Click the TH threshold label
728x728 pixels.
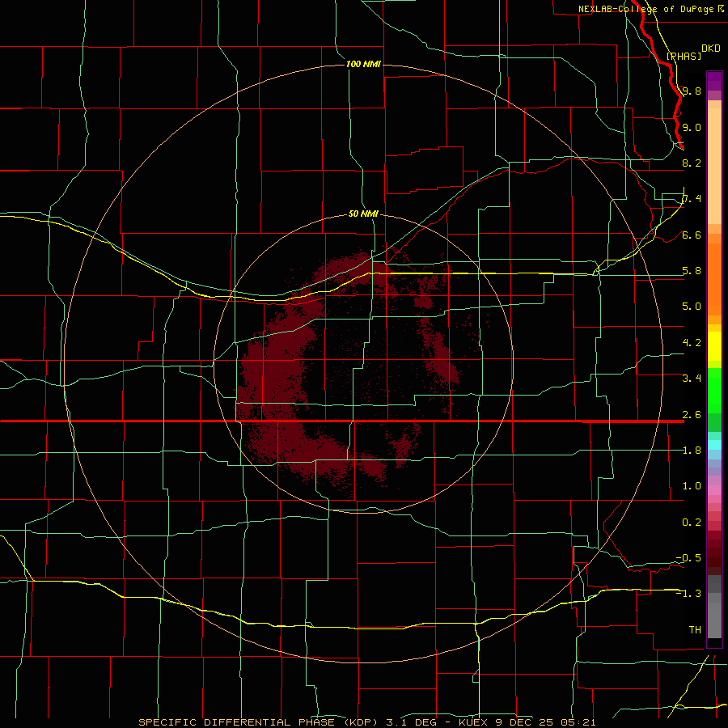(x=695, y=629)
